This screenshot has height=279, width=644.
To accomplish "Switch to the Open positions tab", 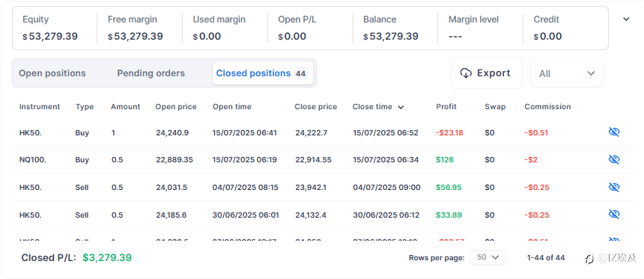I will [52, 73].
